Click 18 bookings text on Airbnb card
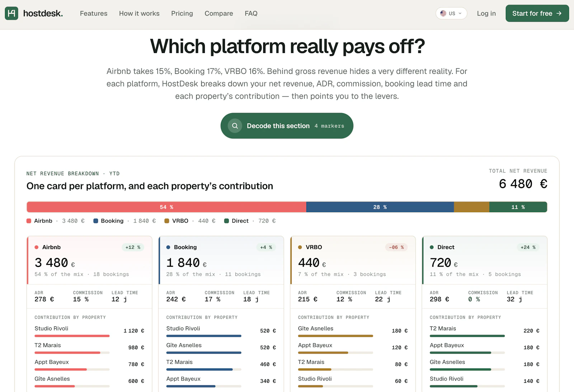574x392 pixels. pos(111,274)
